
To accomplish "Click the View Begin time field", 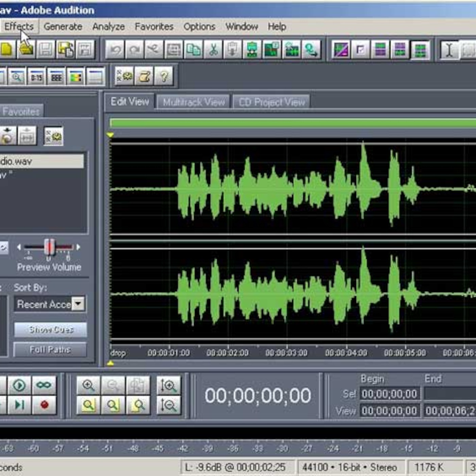I will tap(390, 411).
